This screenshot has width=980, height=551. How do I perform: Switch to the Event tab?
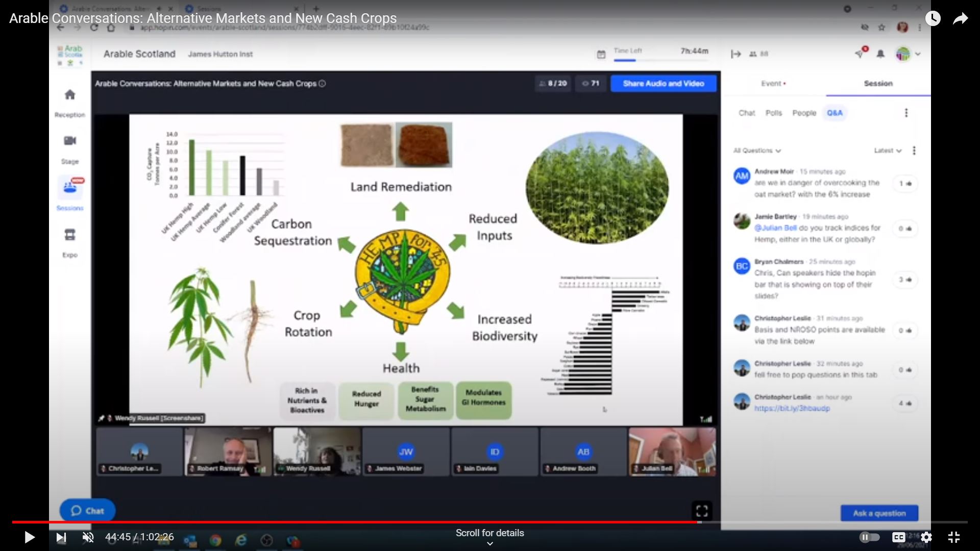point(773,83)
